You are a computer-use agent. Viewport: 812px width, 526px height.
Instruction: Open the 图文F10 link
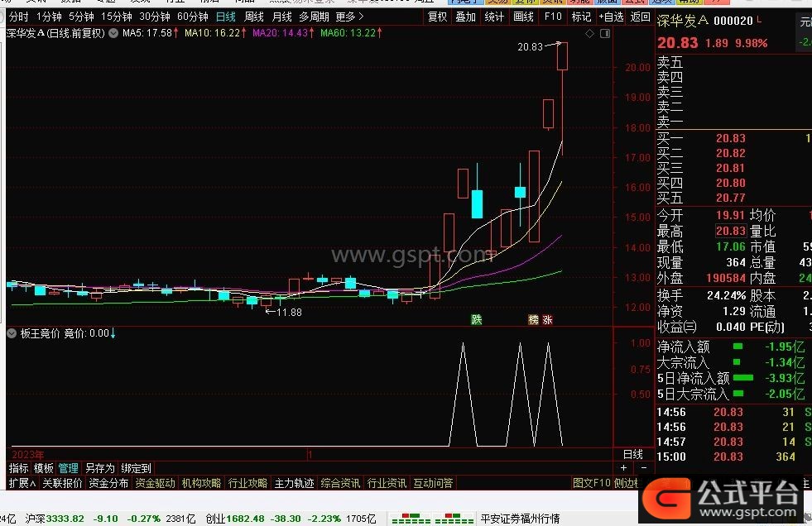pyautogui.click(x=592, y=483)
